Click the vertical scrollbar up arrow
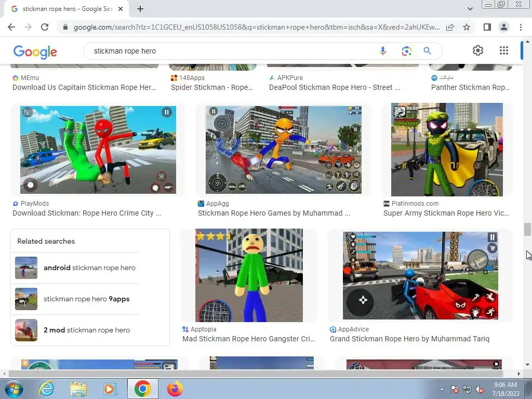 coord(527,42)
